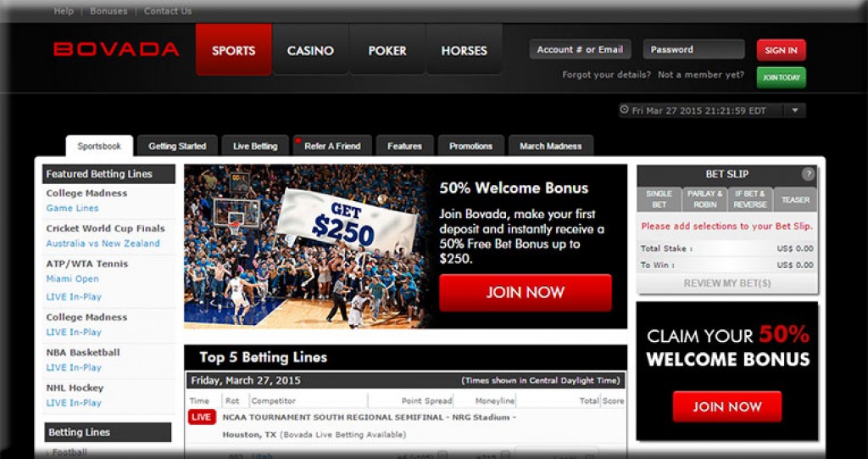The height and width of the screenshot is (459, 868).
Task: Click Not a member yet? link
Action: tap(701, 75)
